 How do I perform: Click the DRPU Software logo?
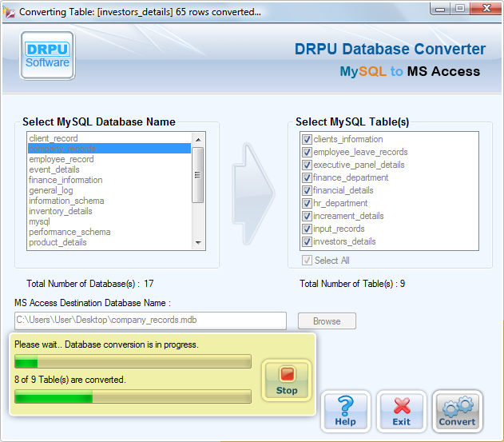coord(48,55)
